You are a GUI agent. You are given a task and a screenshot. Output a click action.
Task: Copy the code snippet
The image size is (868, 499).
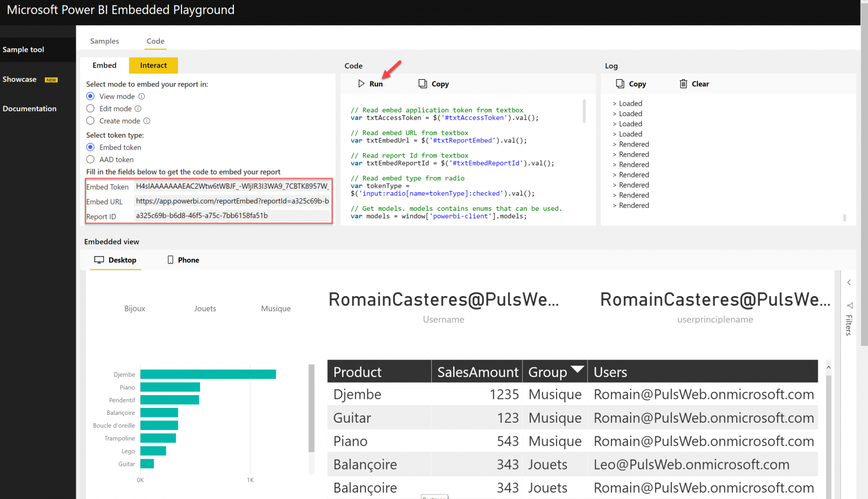pyautogui.click(x=433, y=84)
